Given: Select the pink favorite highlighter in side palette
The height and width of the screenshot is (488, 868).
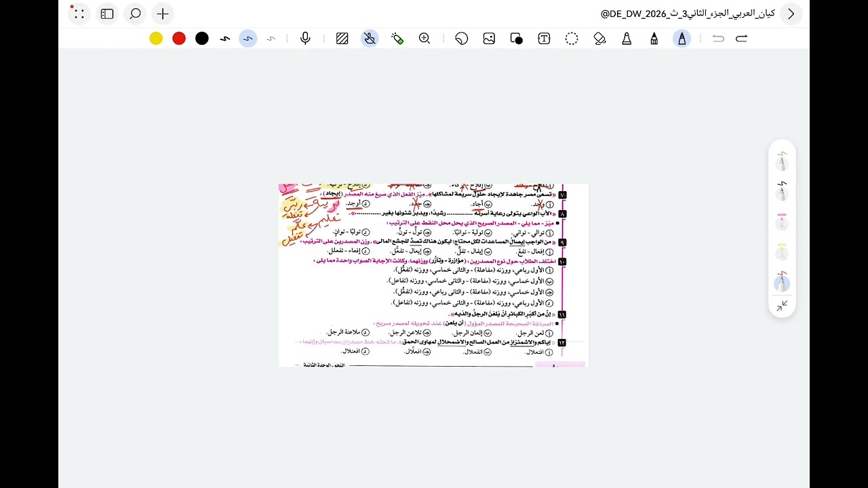Looking at the screenshot, I should click(x=782, y=223).
